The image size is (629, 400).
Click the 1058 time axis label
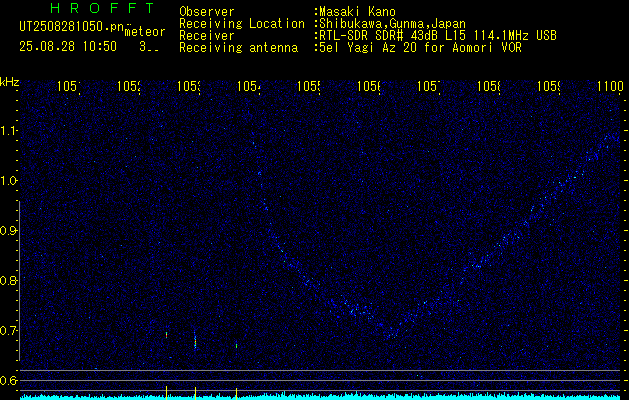click(489, 86)
